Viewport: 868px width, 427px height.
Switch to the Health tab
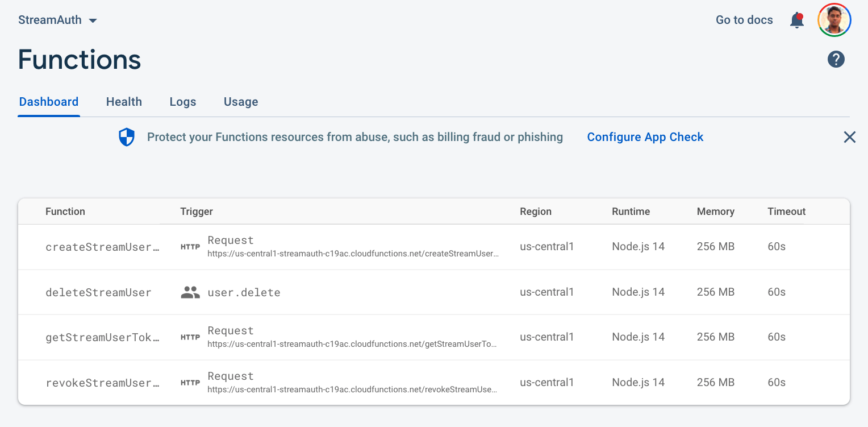[x=124, y=102]
